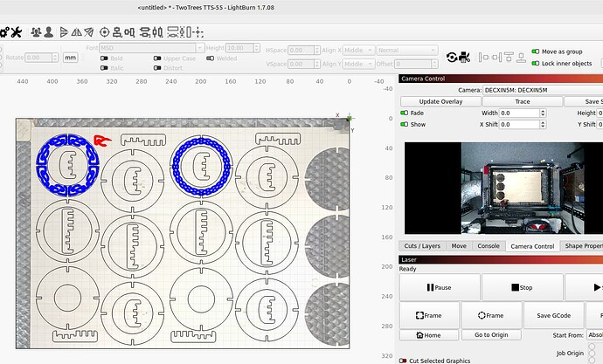Viewport: 603px width, 364px height.
Task: Click the circular rubber-band Frame button
Action: 491,315
